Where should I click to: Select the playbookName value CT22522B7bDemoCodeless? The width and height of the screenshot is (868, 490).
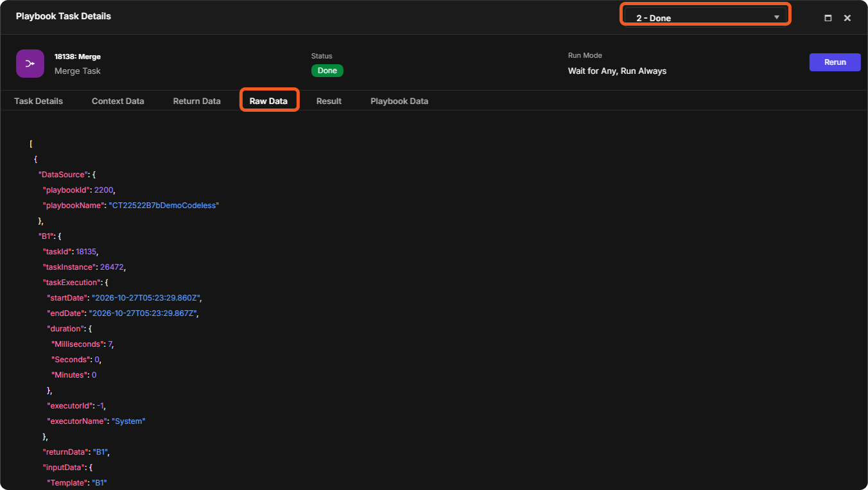pyautogui.click(x=164, y=206)
